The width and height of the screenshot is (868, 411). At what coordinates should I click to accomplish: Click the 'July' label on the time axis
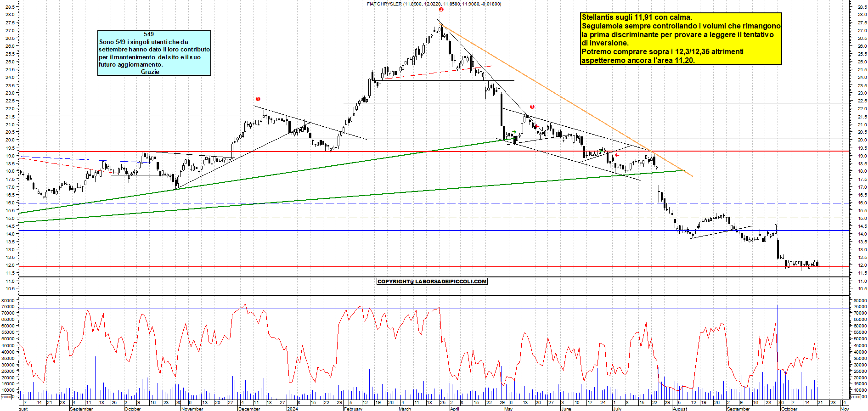pyautogui.click(x=617, y=409)
